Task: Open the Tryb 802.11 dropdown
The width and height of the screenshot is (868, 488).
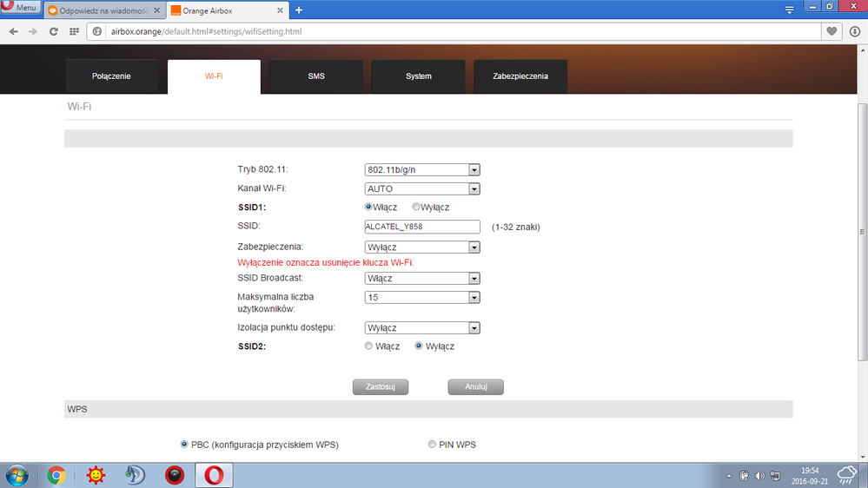Action: click(x=422, y=170)
